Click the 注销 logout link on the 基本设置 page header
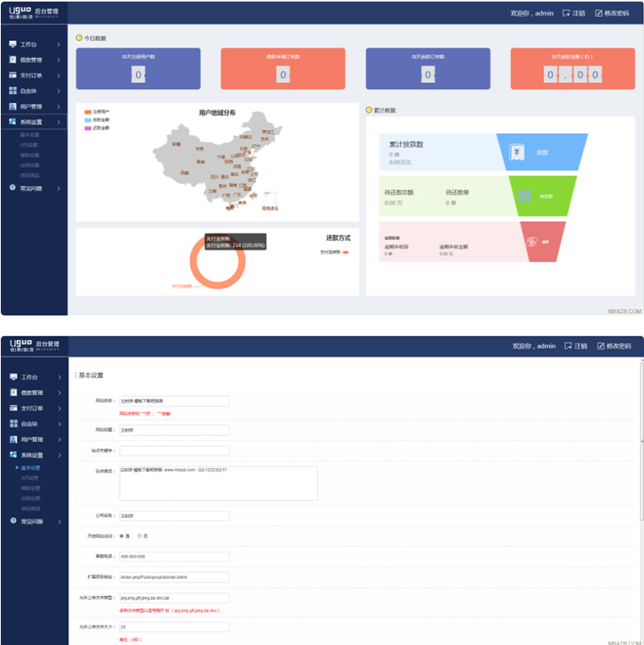The image size is (644, 645). point(573,345)
